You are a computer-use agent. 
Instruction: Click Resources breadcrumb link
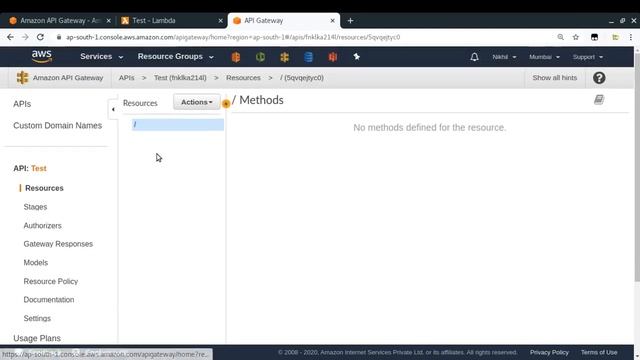[x=243, y=78]
